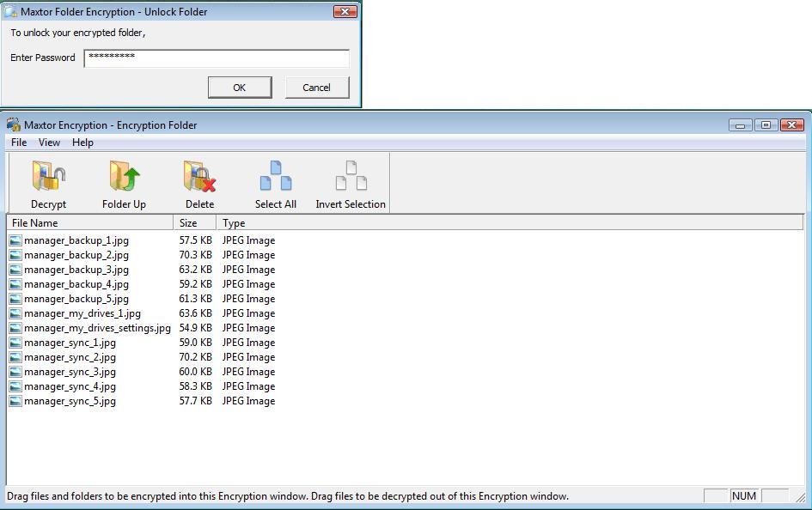
Task: Click the window resize grip in status bar
Action: (x=801, y=496)
